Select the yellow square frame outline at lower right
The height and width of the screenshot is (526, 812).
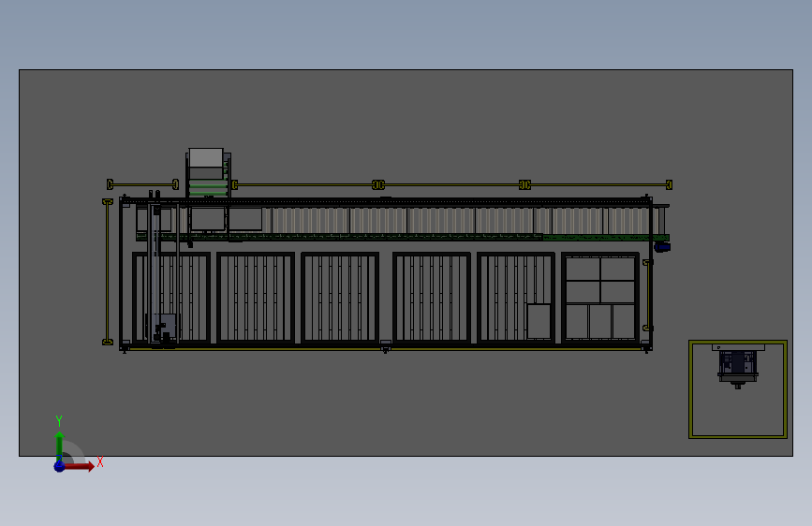coord(738,389)
